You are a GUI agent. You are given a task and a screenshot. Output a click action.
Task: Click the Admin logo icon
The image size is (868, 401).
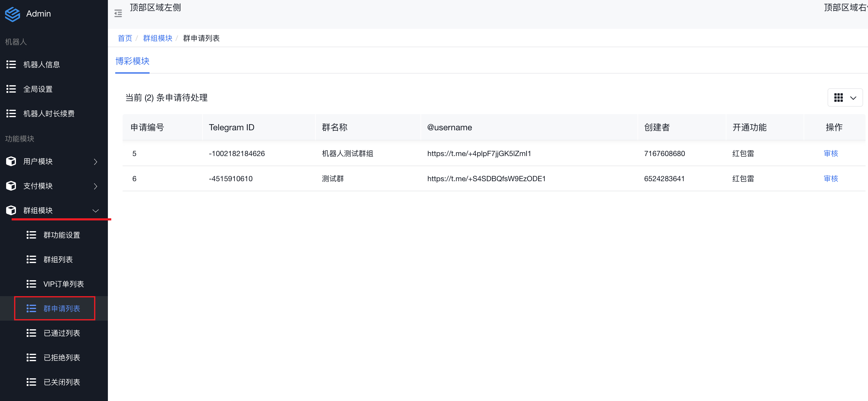[13, 14]
